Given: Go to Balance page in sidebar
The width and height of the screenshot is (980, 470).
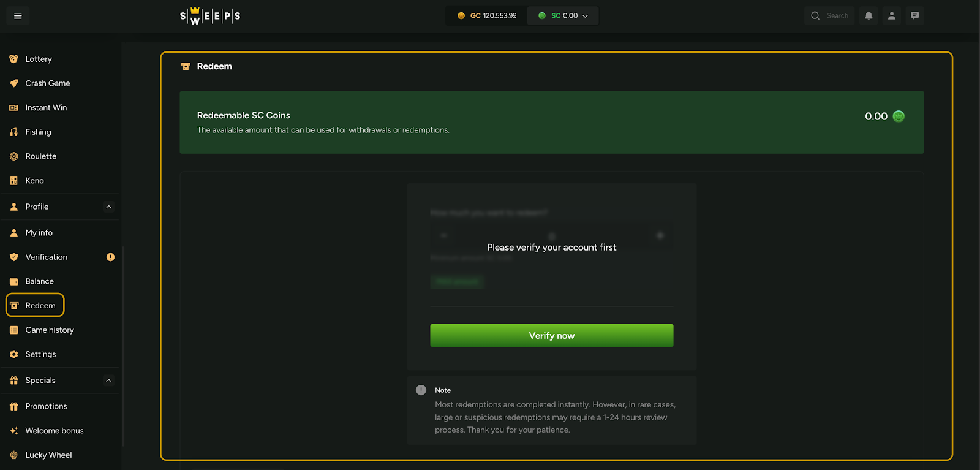Looking at the screenshot, I should coord(39,281).
